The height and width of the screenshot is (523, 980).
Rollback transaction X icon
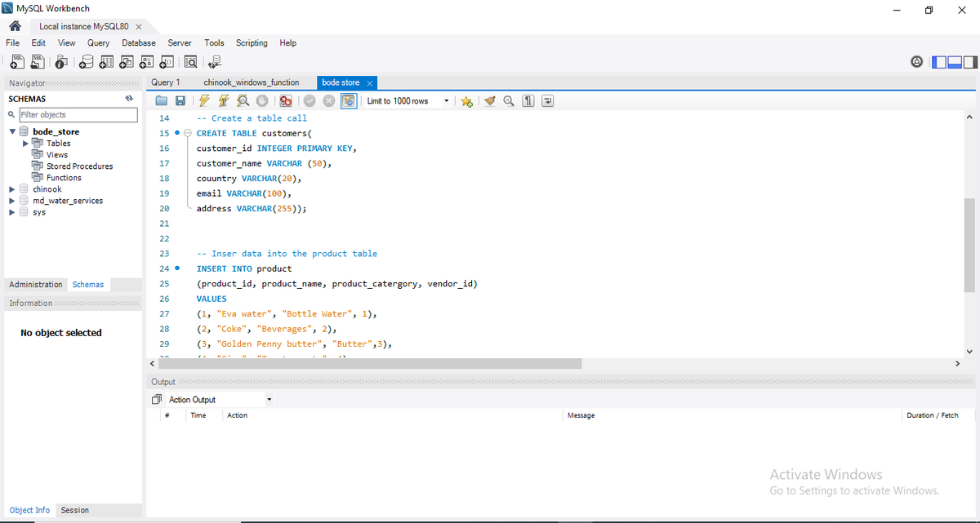point(329,101)
